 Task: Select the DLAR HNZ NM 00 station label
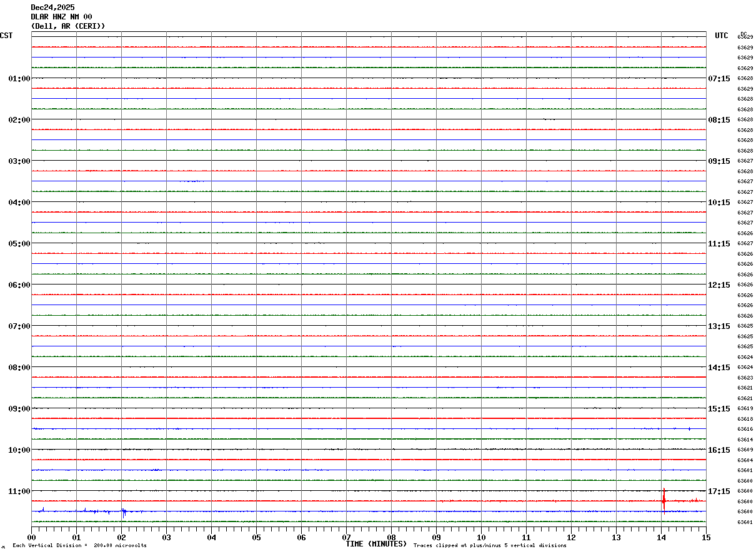61,17
